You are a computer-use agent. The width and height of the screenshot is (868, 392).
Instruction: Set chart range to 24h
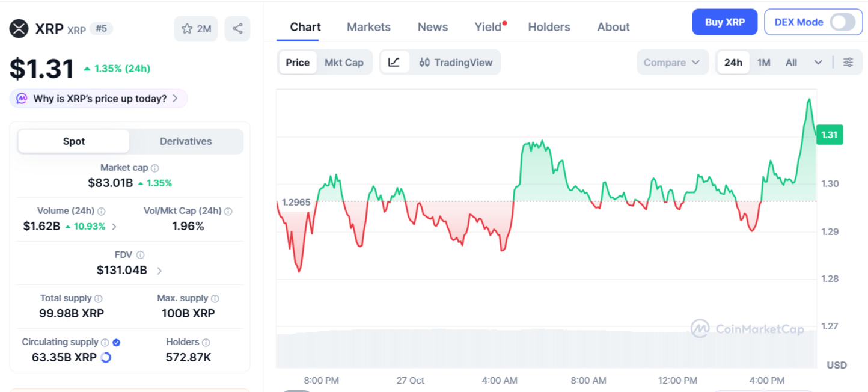(733, 62)
